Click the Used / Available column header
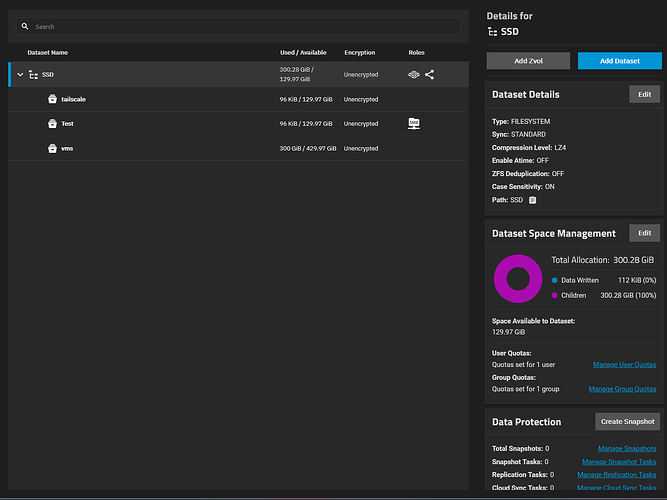This screenshot has height=500, width=667. coord(303,52)
